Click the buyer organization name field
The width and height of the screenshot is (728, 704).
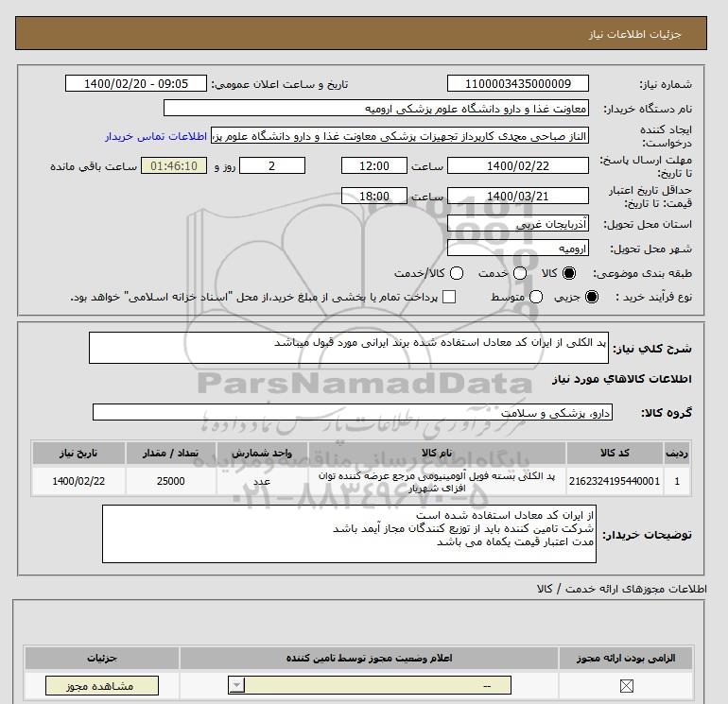pos(376,108)
